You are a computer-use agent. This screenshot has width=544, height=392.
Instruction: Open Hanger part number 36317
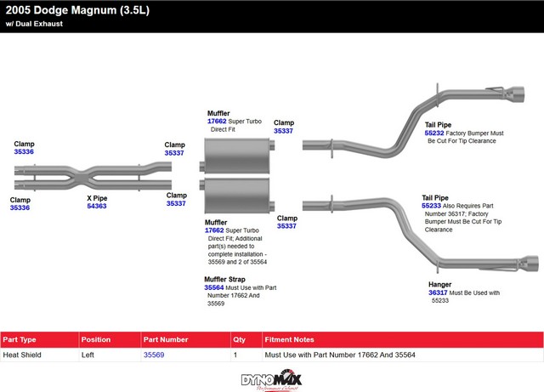[x=438, y=293]
